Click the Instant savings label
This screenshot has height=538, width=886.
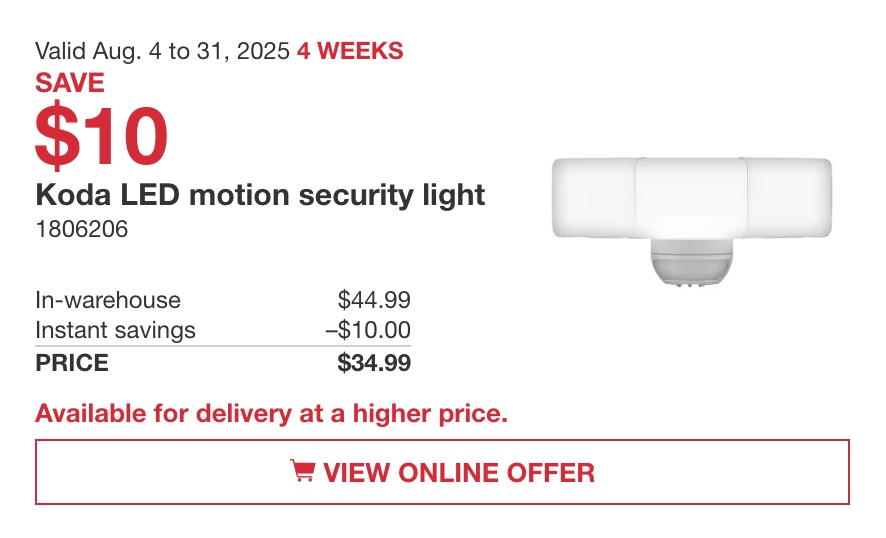click(115, 330)
